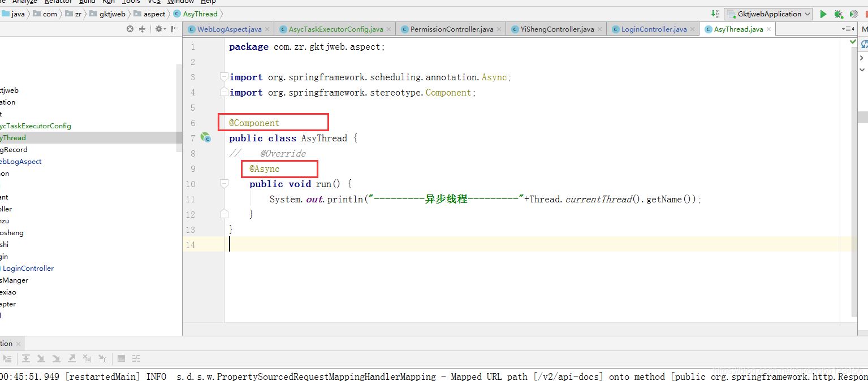Click the Show Execution Point icon
The height and width of the screenshot is (381, 868).
[x=7, y=358]
